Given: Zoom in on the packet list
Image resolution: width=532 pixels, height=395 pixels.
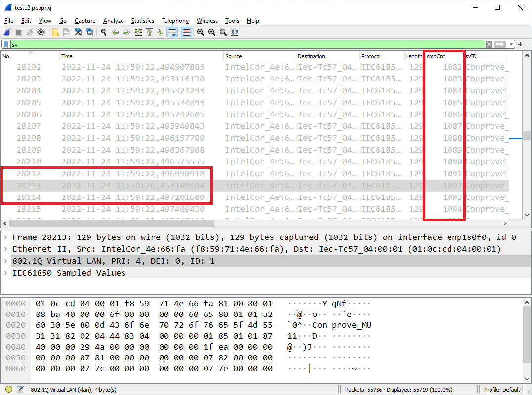Looking at the screenshot, I should (200, 32).
